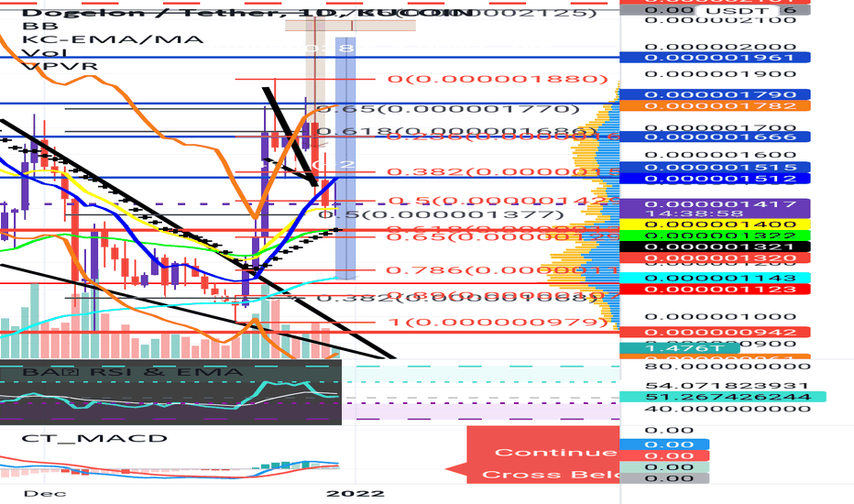Open the USDT currency selector
Viewport: 854px width, 504px height.
tap(735, 10)
